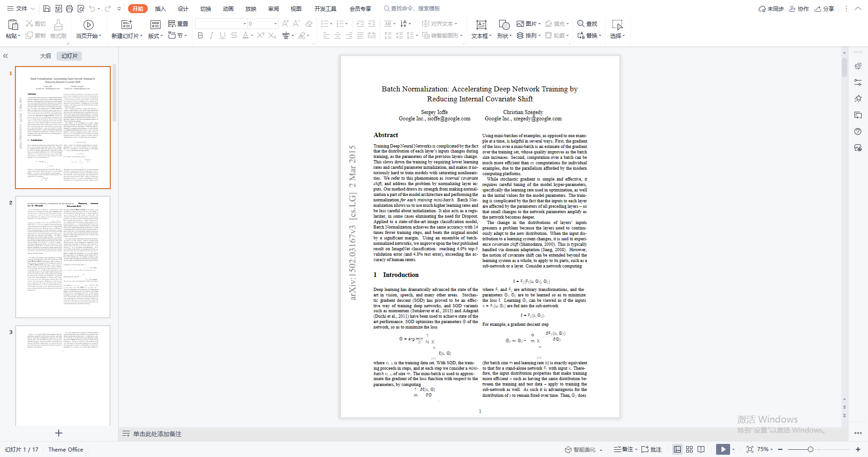Click the Copy (复制) button
Screen dimensions: 868x457
36,35
